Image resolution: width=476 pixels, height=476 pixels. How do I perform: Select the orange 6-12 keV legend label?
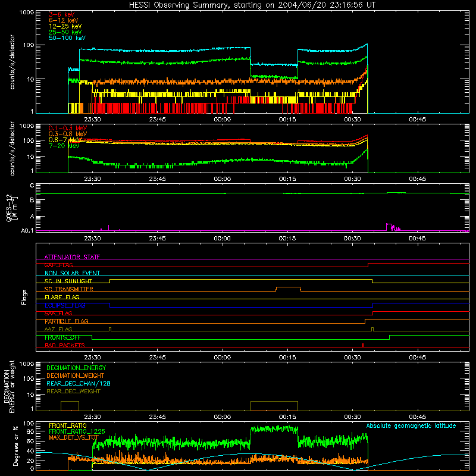(x=64, y=20)
